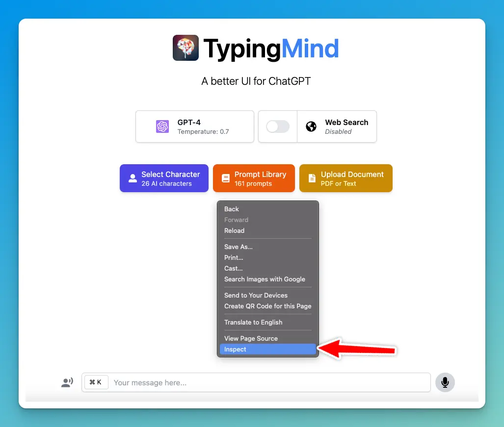Viewport: 504px width, 427px height.
Task: Choose Inspect in the context menu
Action: 268,350
